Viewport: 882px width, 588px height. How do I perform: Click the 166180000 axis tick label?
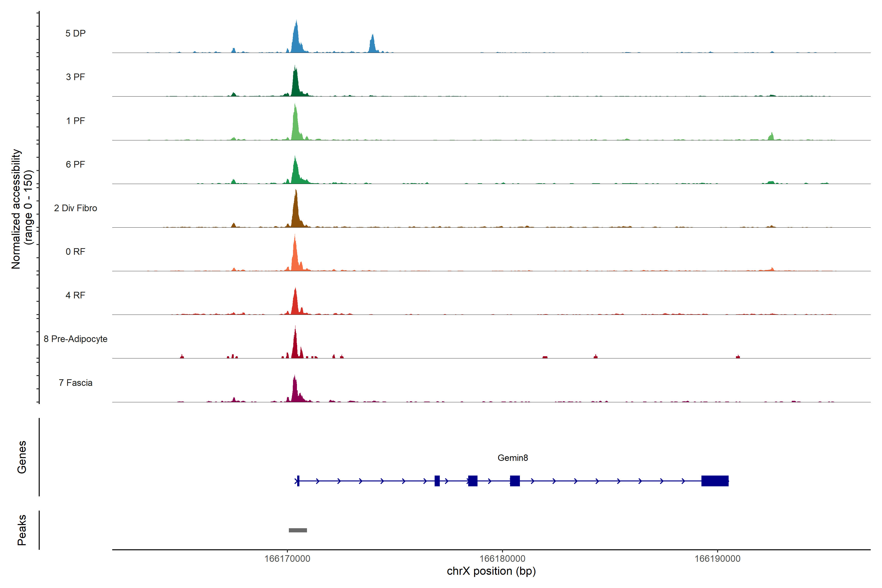tap(502, 559)
